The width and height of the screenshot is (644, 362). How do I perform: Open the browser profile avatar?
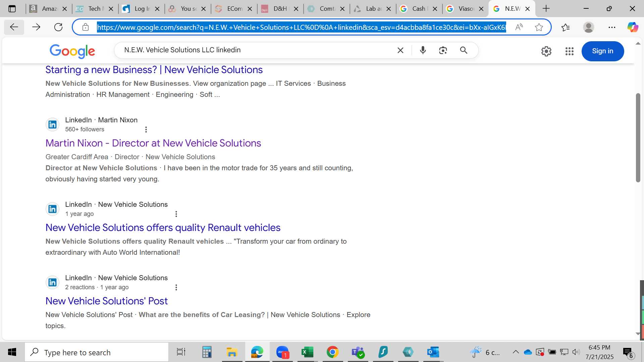(x=589, y=27)
